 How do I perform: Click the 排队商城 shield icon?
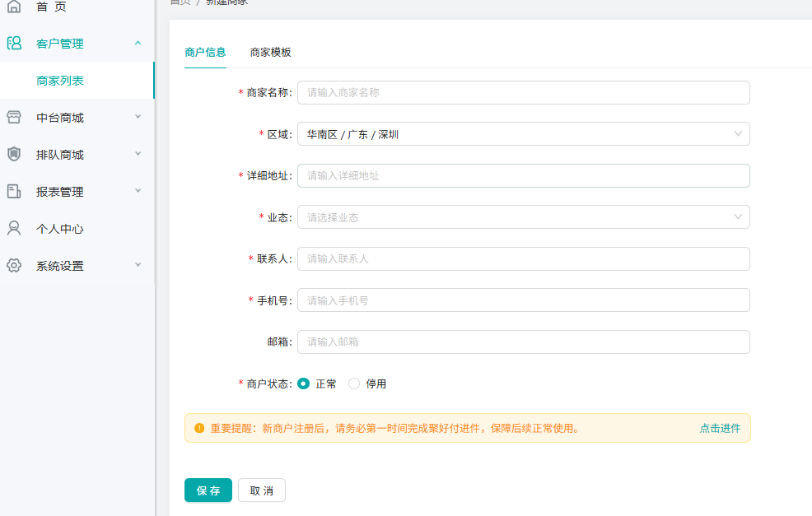14,155
